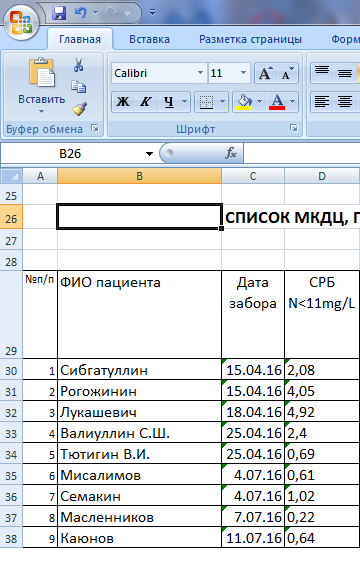Open the Office button menu

point(21,23)
